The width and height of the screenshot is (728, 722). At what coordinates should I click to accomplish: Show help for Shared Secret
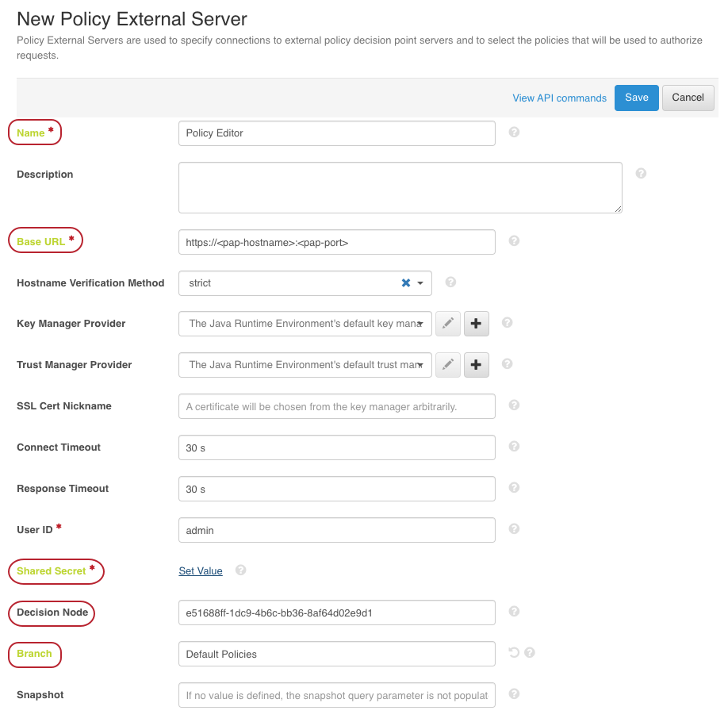click(241, 570)
